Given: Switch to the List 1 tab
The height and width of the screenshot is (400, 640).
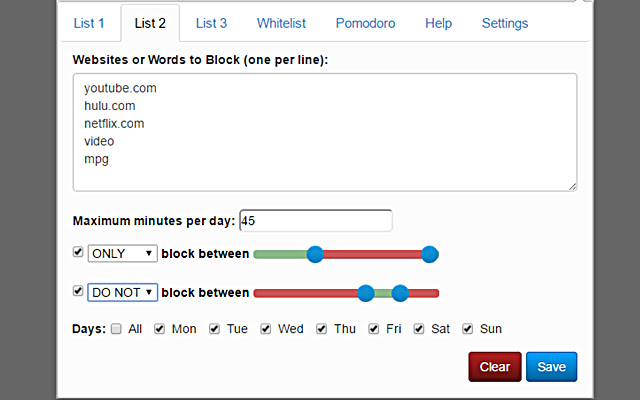Looking at the screenshot, I should (89, 23).
